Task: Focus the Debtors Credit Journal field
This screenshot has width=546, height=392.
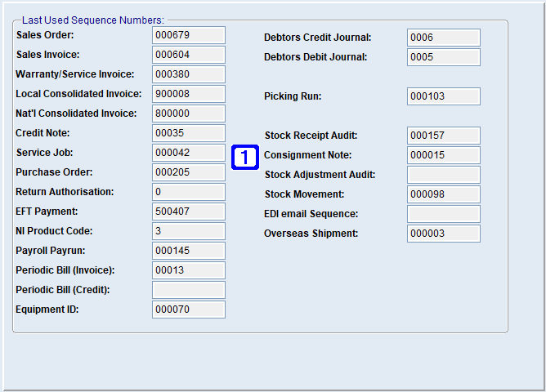Action: click(444, 38)
